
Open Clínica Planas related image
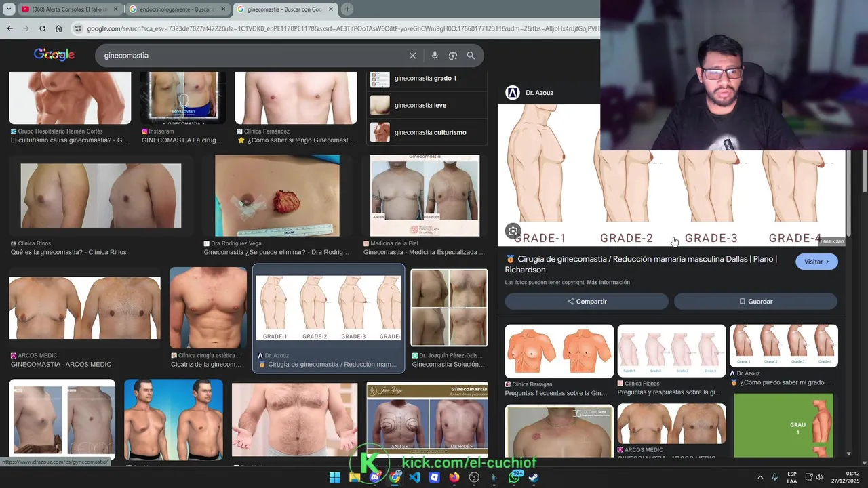click(x=671, y=351)
